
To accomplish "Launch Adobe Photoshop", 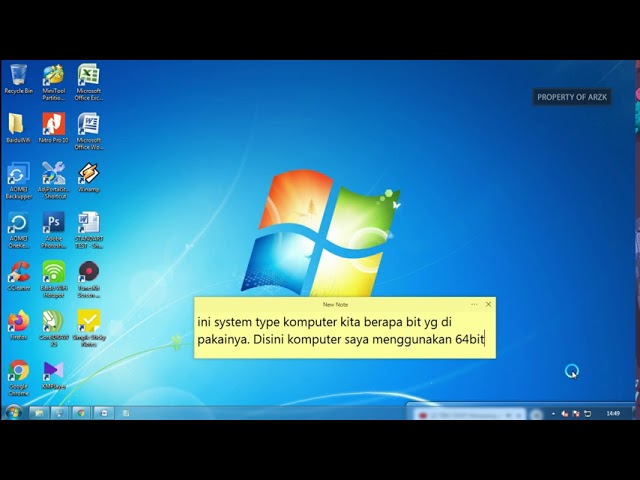I will click(x=53, y=230).
